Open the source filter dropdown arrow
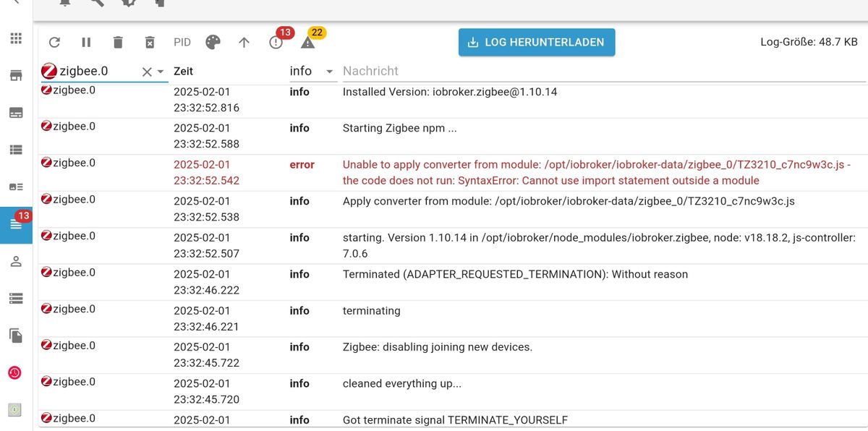This screenshot has width=868, height=431. coord(161,72)
